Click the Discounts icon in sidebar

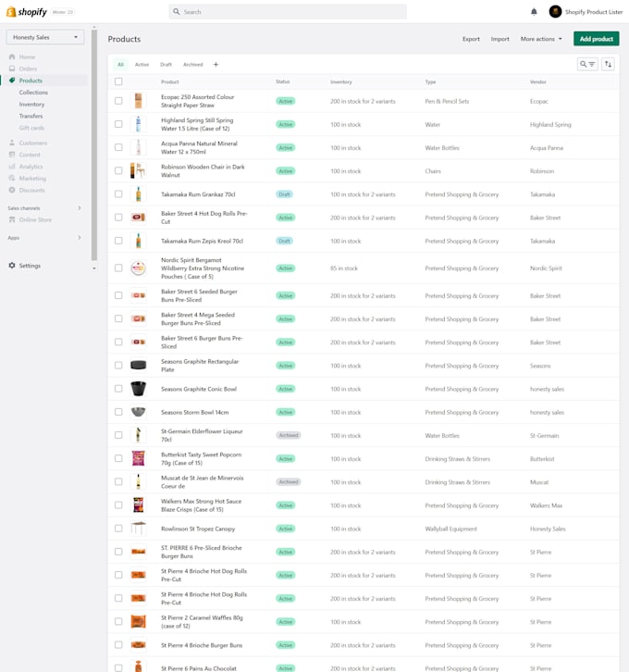[12, 190]
